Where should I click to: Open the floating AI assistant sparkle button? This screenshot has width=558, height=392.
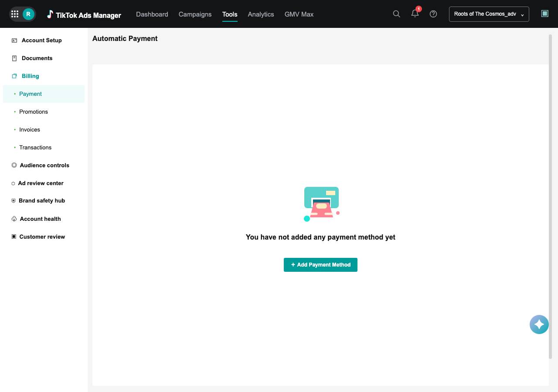click(539, 324)
